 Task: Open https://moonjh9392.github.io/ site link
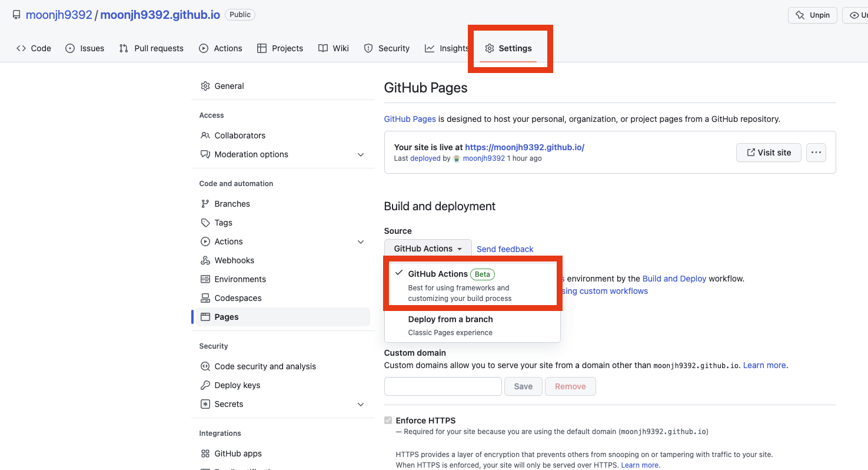click(x=524, y=147)
